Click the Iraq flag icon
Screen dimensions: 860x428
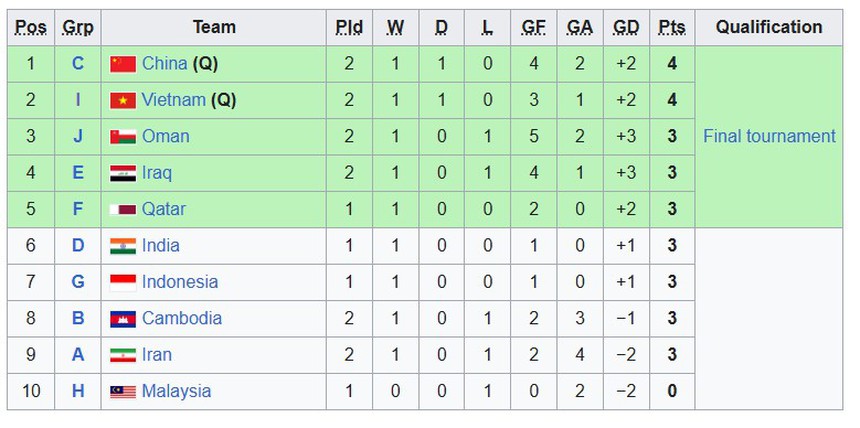122,173
